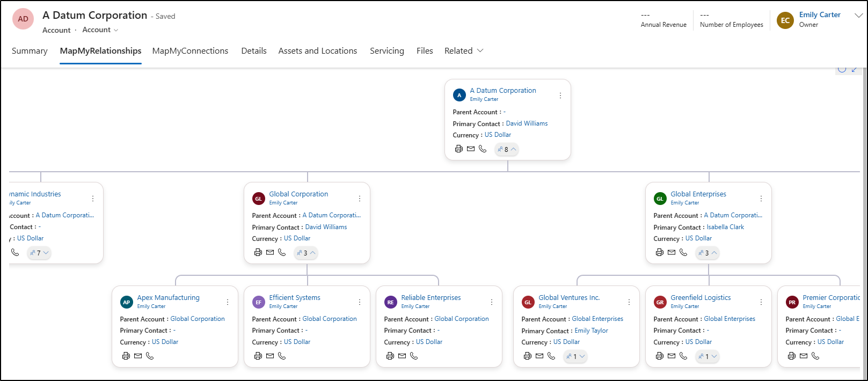
Task: Click the phone icon on Dynamic Industries card
Action: (x=15, y=252)
